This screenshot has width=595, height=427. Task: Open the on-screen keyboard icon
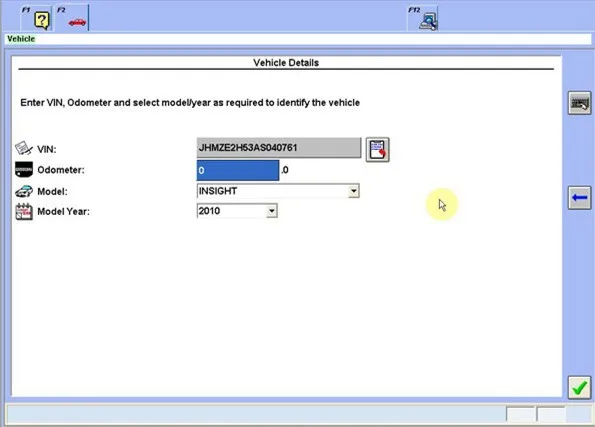pyautogui.click(x=579, y=103)
